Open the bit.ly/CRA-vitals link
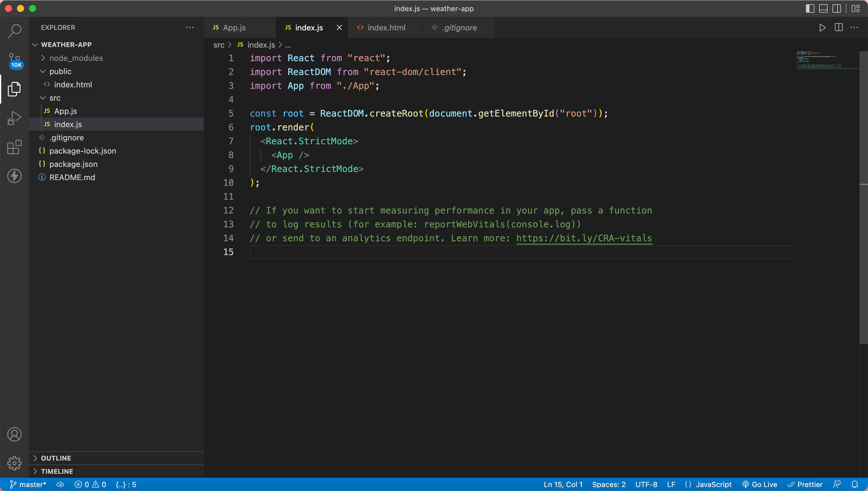The width and height of the screenshot is (868, 491). [584, 238]
